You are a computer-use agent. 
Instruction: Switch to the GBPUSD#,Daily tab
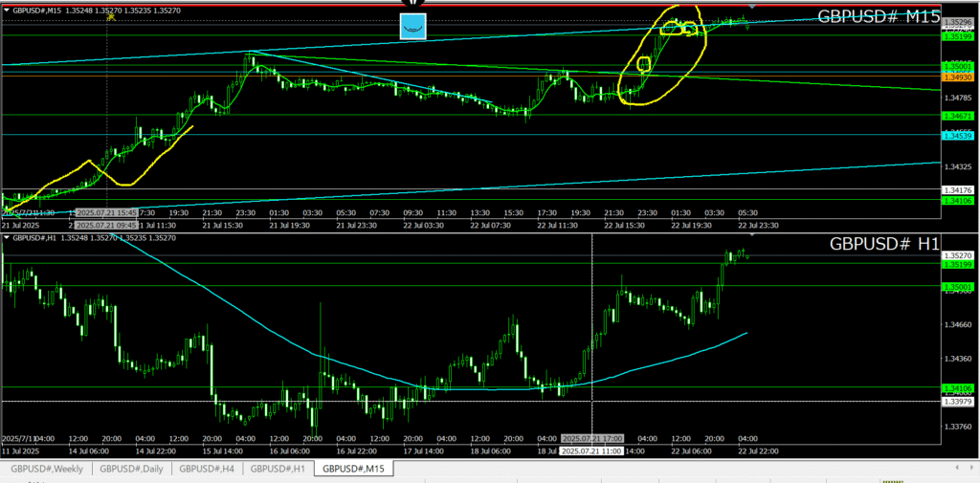pyautogui.click(x=130, y=469)
